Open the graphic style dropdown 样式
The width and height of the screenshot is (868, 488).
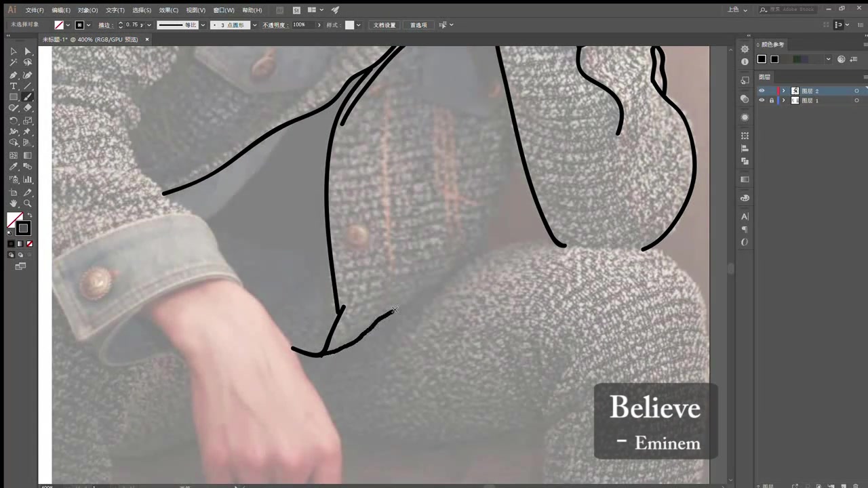point(359,25)
